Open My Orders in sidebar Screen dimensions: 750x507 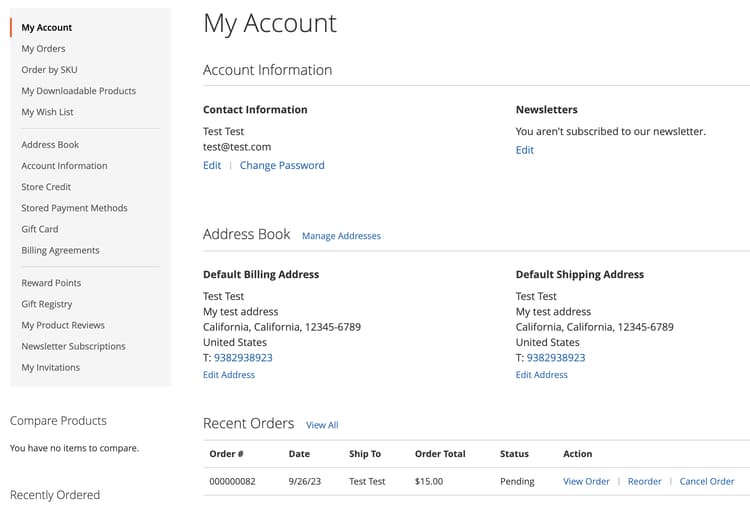pyautogui.click(x=43, y=49)
